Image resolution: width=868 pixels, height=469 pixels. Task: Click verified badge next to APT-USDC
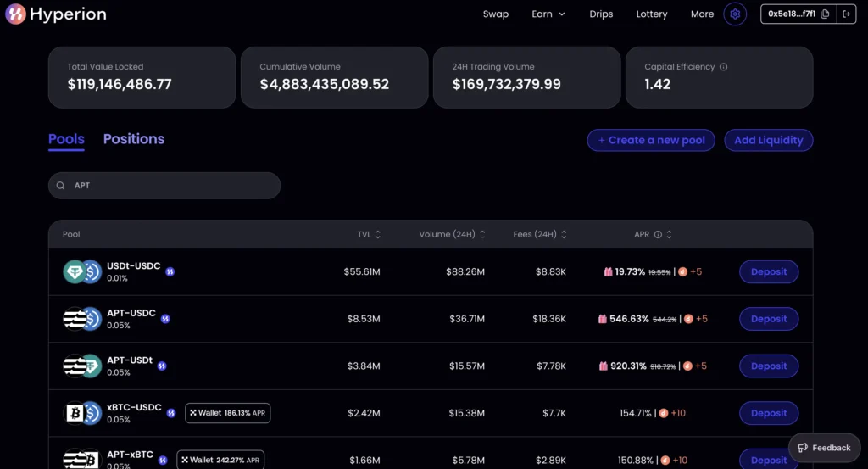tap(165, 319)
